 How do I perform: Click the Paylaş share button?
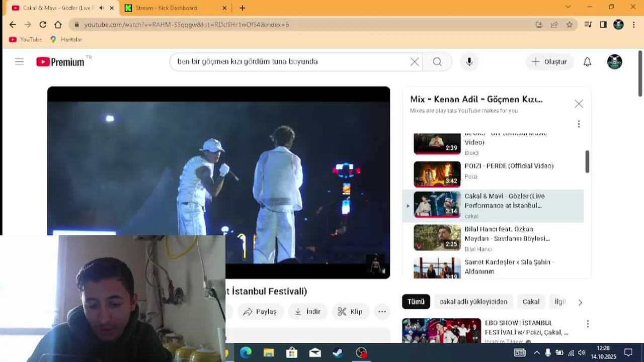[260, 312]
